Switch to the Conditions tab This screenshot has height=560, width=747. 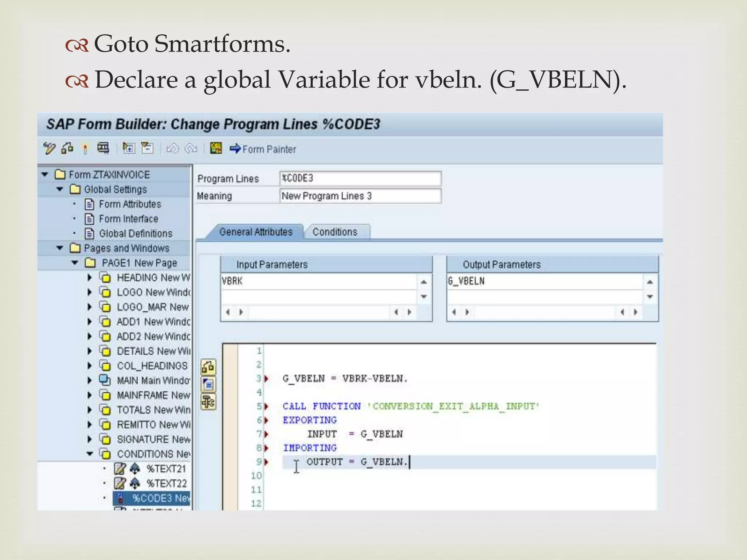click(335, 232)
